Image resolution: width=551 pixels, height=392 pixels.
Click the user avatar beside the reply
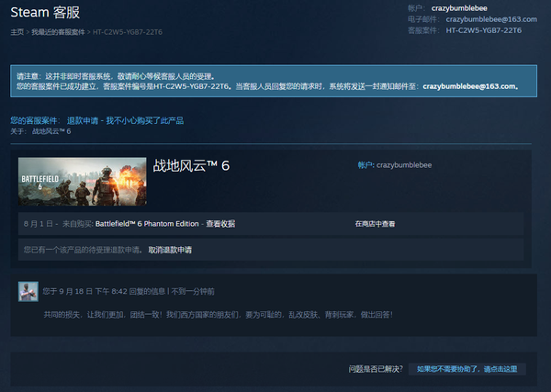[26, 291]
